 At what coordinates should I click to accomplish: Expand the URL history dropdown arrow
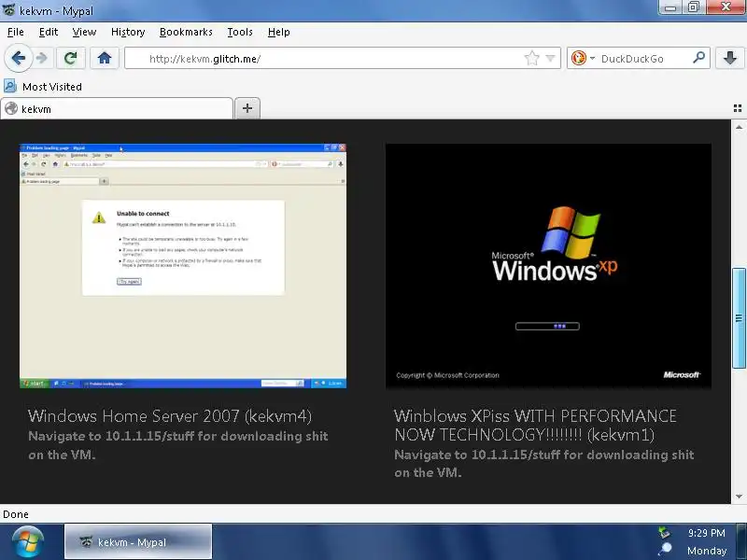551,59
